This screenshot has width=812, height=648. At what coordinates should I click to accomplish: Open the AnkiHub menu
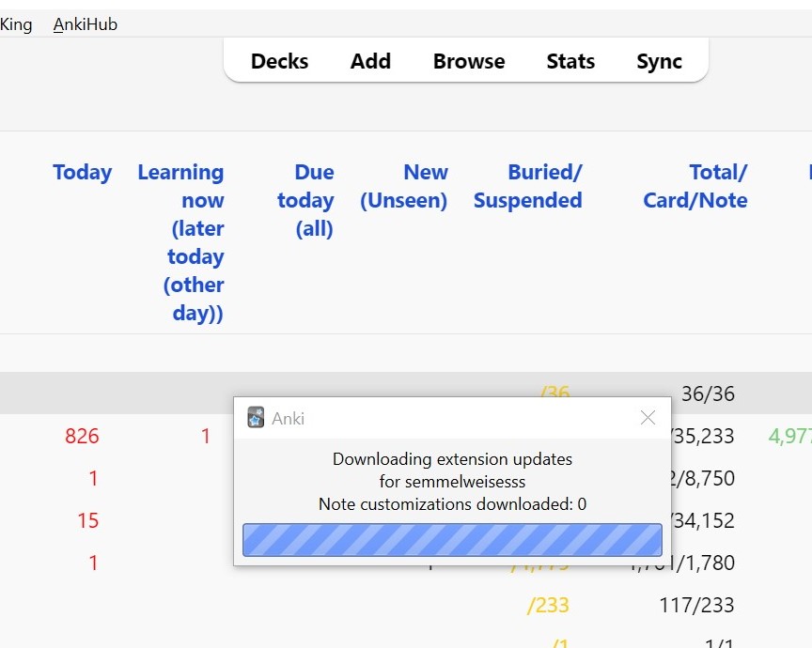coord(86,24)
